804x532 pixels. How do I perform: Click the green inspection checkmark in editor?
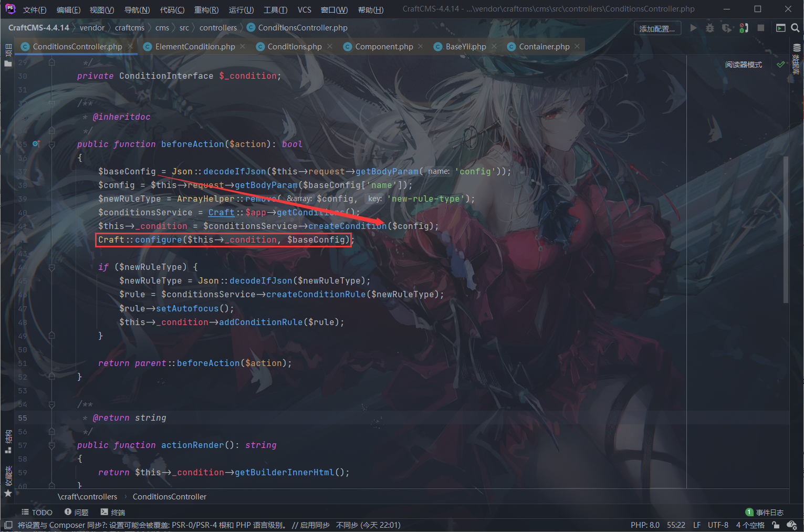[781, 65]
